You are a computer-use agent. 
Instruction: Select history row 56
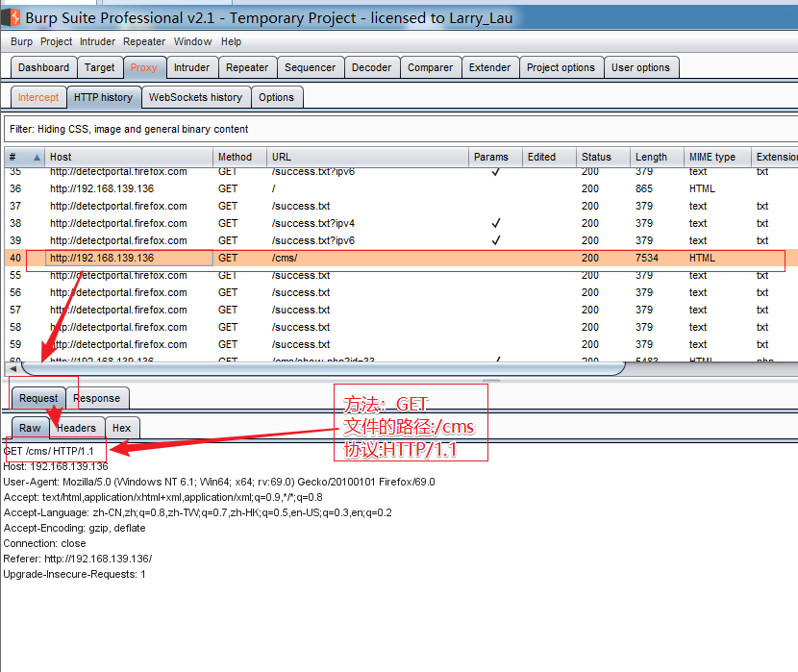tap(401, 292)
